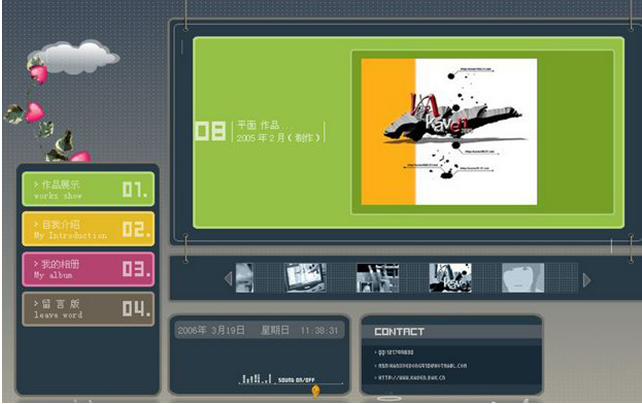Select the first thumbnail in the strip
This screenshot has width=642, height=404.
[244, 278]
